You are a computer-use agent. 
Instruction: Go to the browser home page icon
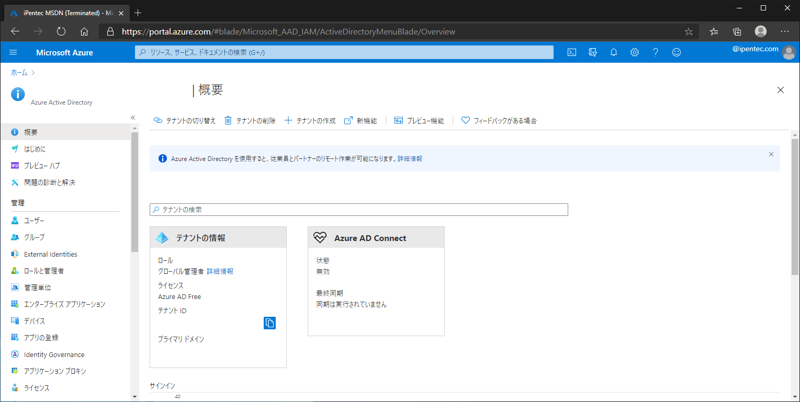click(84, 32)
